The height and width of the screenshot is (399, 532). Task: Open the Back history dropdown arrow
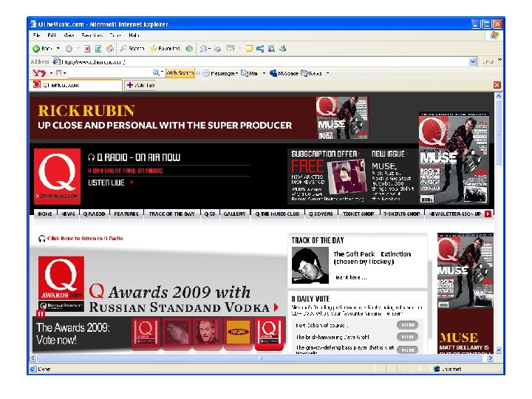tap(58, 49)
